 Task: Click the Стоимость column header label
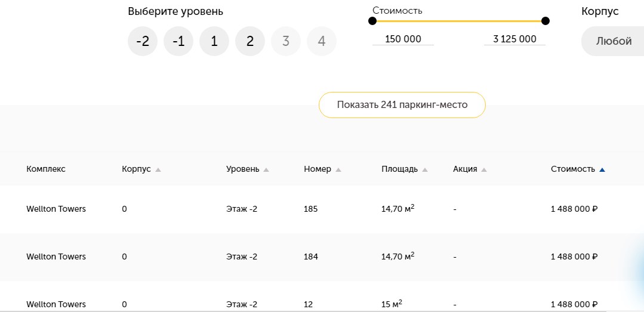click(x=573, y=169)
